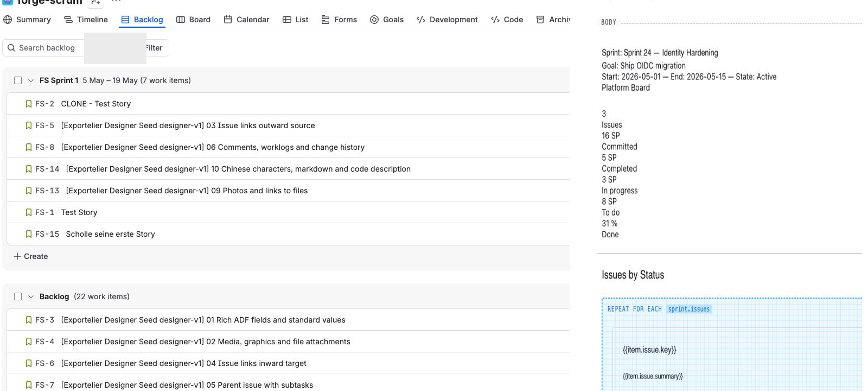
Task: Open the List tab
Action: (296, 20)
